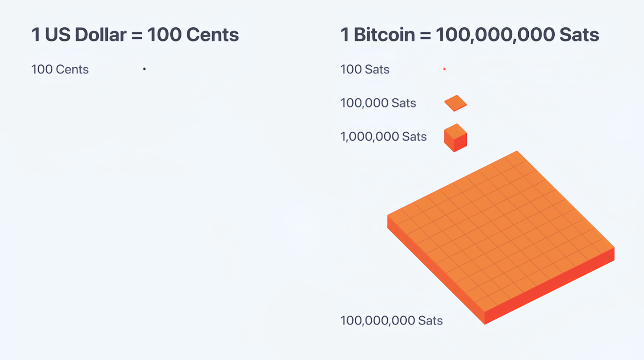The image size is (644, 360).
Task: Select the '100 Cents' label
Action: pyautogui.click(x=60, y=69)
